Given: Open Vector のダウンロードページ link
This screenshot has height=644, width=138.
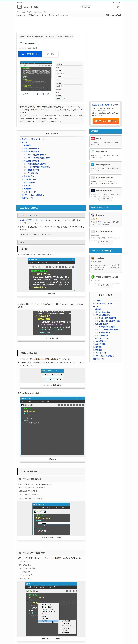Looking at the screenshot, I should 31,220.
